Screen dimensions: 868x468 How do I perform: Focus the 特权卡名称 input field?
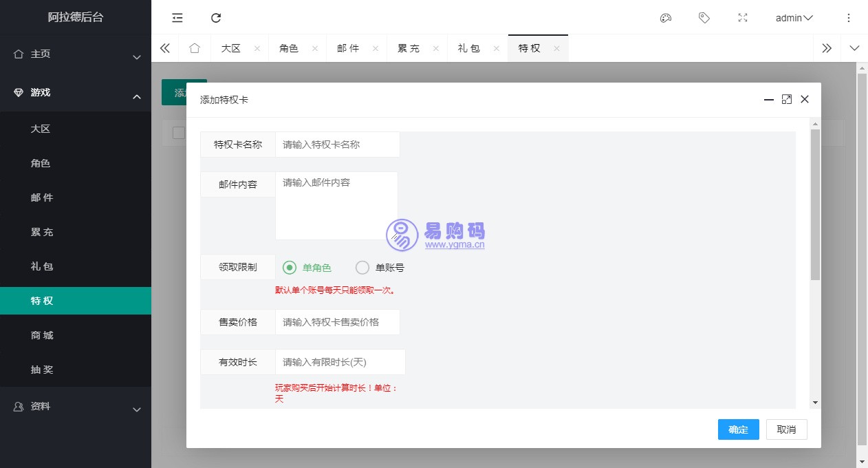tap(337, 145)
